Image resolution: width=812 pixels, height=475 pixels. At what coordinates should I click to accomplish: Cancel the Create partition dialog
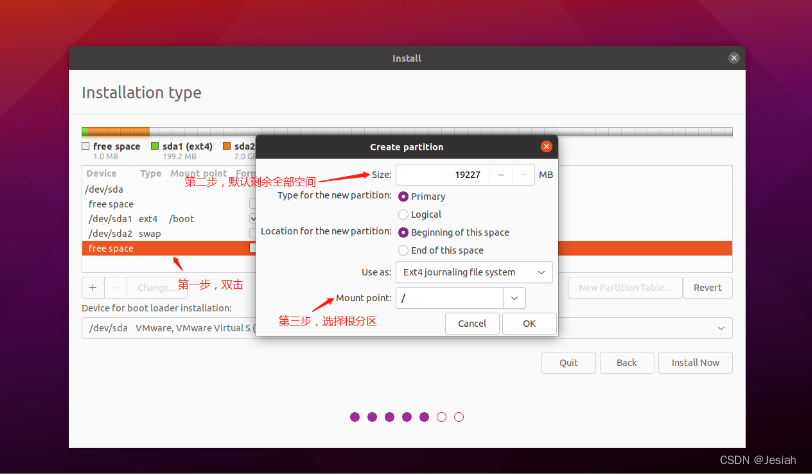point(472,324)
